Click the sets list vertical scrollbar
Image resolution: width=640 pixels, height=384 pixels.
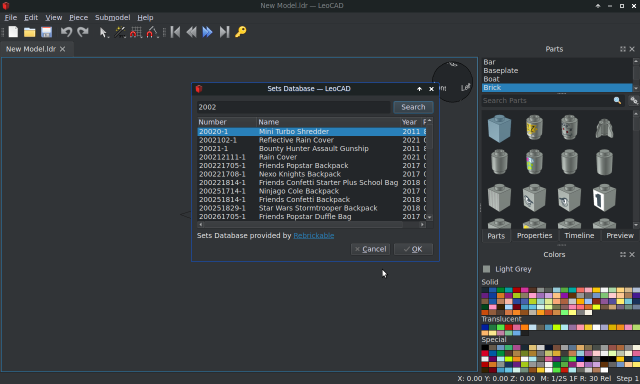[429, 169]
